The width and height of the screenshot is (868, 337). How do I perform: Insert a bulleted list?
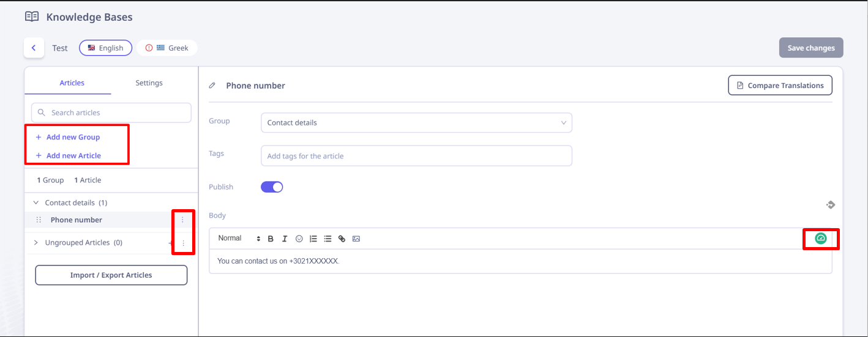click(x=327, y=239)
